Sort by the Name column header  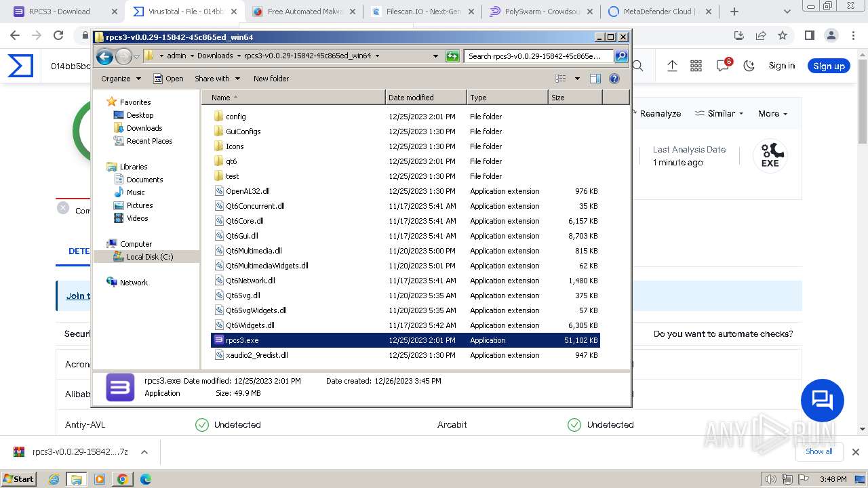(x=293, y=98)
